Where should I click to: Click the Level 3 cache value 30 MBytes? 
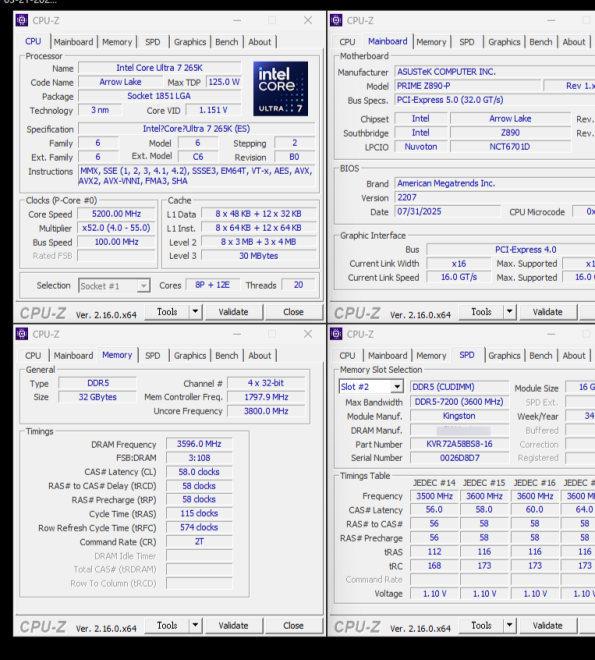259,256
